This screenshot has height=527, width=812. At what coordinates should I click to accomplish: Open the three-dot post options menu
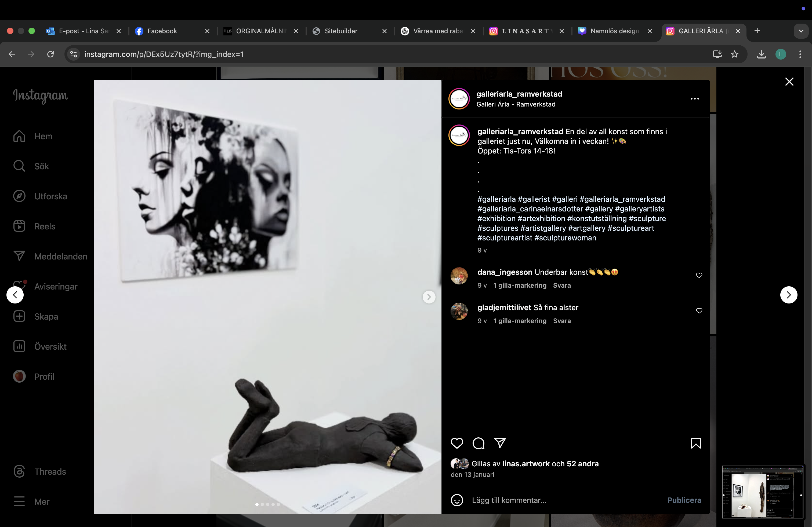[695, 99]
